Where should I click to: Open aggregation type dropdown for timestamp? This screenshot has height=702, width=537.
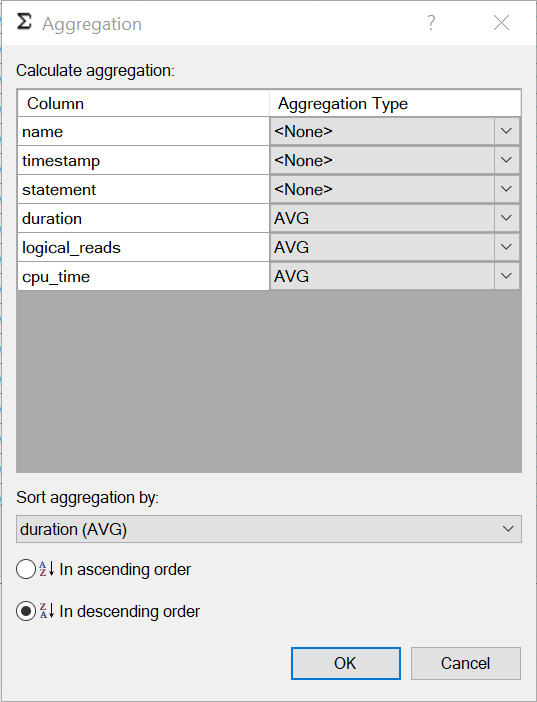395,160
